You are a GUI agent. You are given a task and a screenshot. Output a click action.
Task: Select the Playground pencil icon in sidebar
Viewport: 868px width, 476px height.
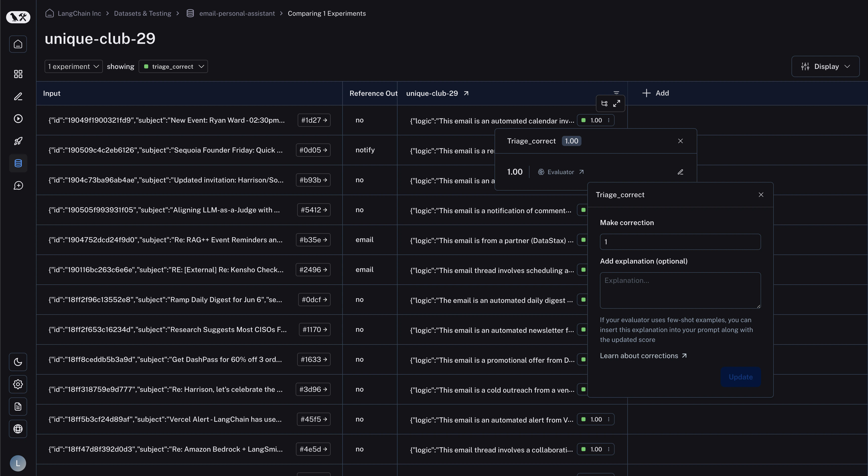pyautogui.click(x=18, y=97)
